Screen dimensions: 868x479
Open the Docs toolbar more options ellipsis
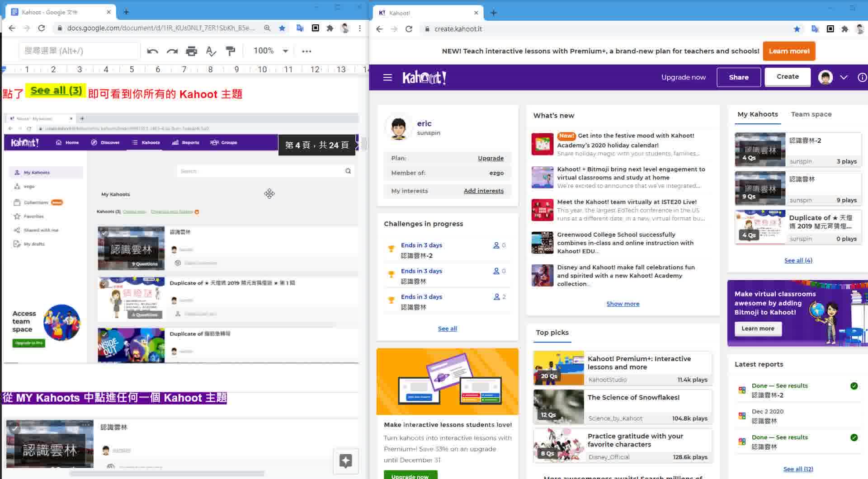[307, 51]
